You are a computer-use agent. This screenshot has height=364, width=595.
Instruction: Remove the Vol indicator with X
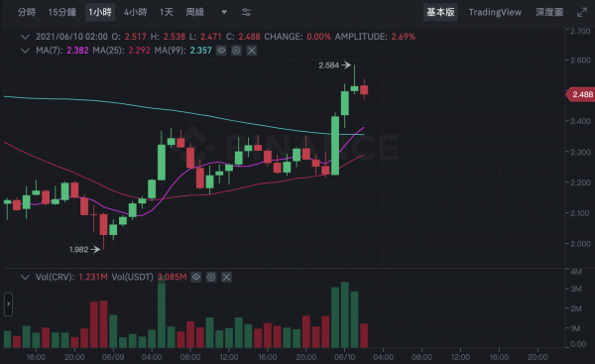(x=226, y=277)
